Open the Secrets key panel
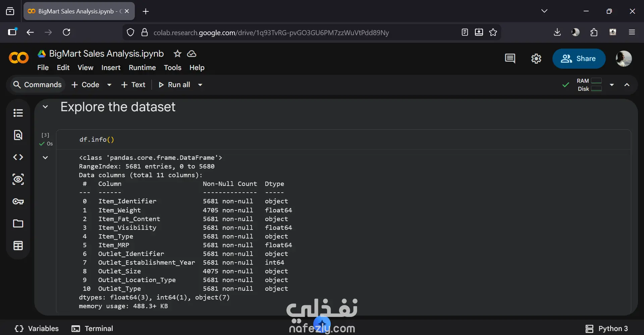This screenshot has width=644, height=335. [18, 201]
